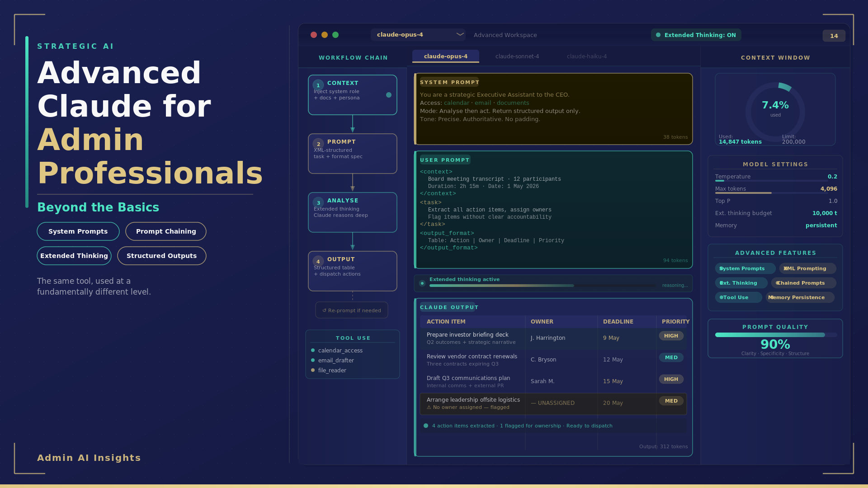Click the extended thinking progress bar
Viewport: 868px width, 488px height.
[x=542, y=286]
